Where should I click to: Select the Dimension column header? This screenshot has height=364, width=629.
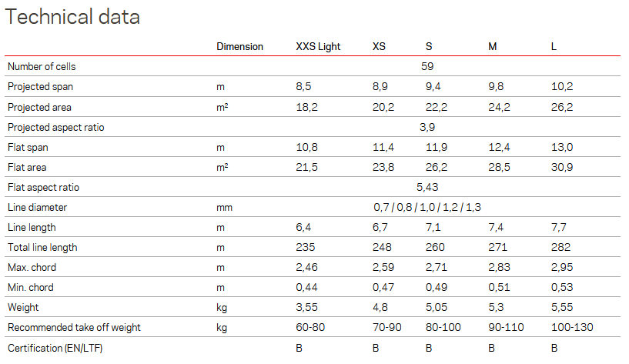click(x=240, y=46)
